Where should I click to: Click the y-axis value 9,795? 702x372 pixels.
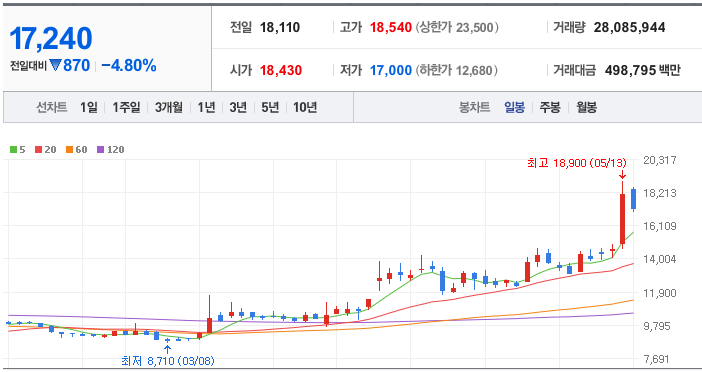(657, 326)
